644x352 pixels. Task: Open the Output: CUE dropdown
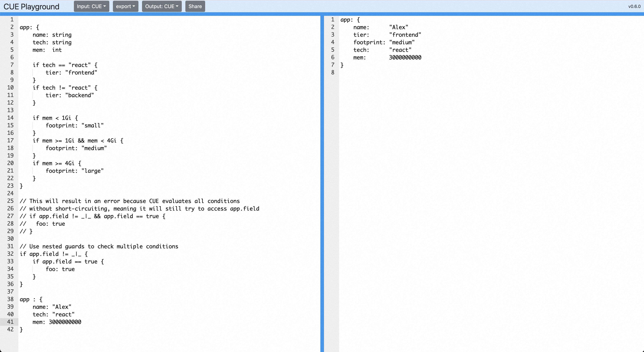point(161,6)
